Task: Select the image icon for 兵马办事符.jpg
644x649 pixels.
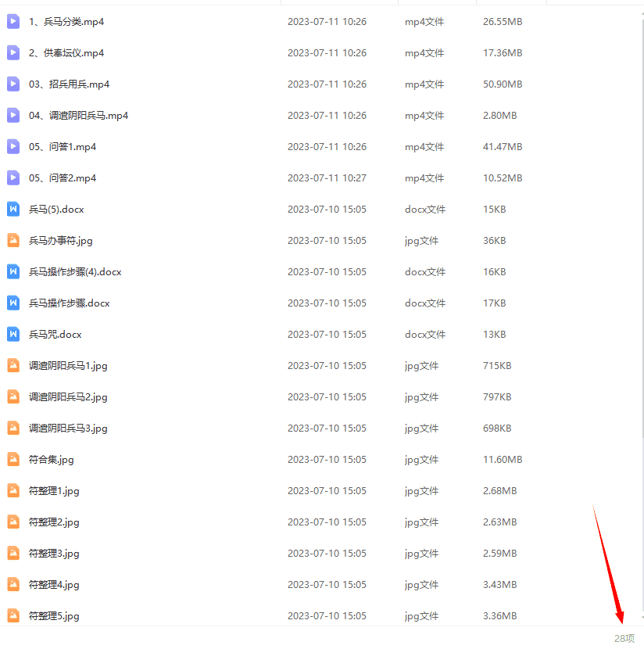Action: tap(13, 241)
